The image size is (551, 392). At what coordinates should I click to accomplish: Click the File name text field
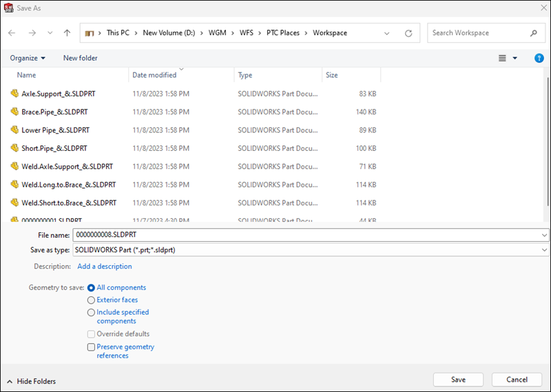[x=306, y=235]
